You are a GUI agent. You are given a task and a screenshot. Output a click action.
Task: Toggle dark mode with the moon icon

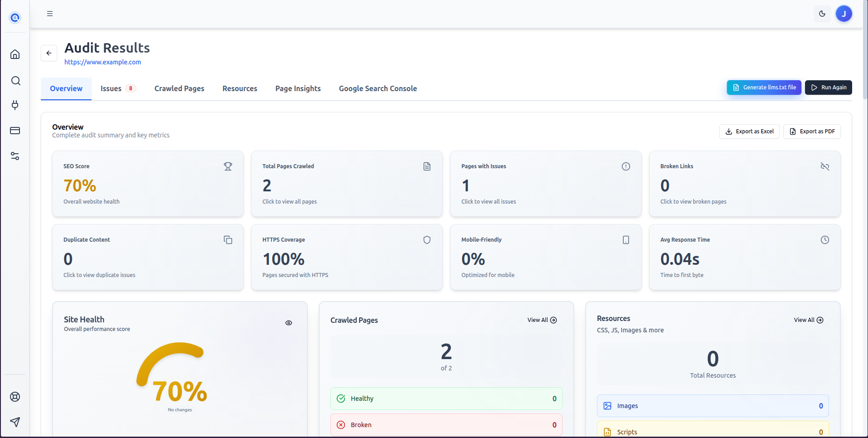(822, 14)
